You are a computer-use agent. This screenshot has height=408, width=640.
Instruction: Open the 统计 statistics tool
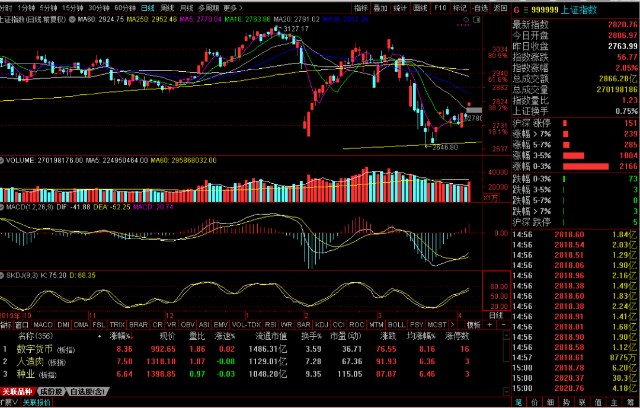pos(411,6)
